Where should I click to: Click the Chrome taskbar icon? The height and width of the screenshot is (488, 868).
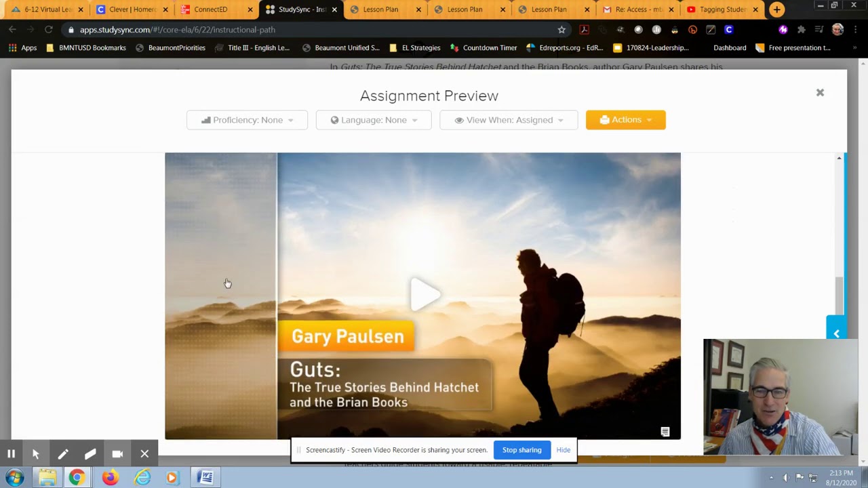point(77,478)
